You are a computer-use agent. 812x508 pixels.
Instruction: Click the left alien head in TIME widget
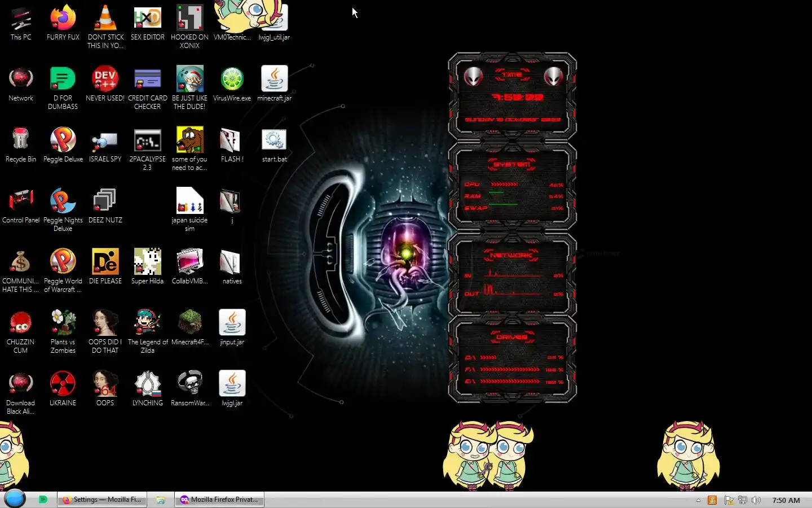pyautogui.click(x=473, y=77)
